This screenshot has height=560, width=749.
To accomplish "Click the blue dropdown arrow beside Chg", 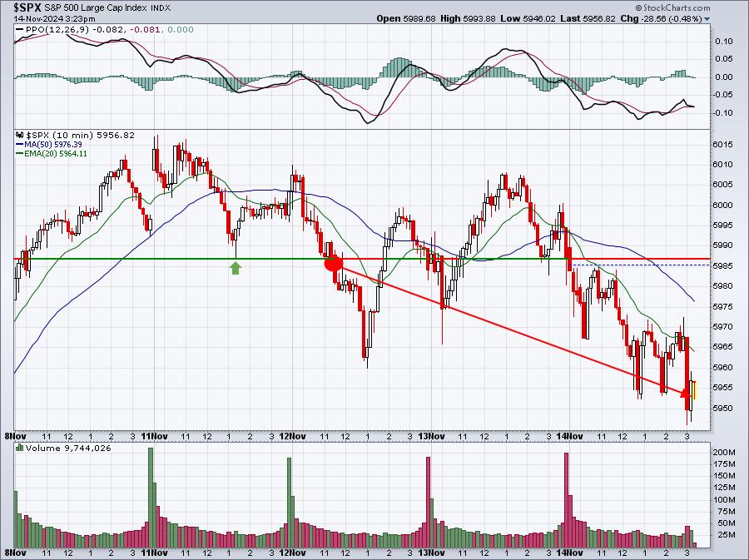I will [707, 19].
